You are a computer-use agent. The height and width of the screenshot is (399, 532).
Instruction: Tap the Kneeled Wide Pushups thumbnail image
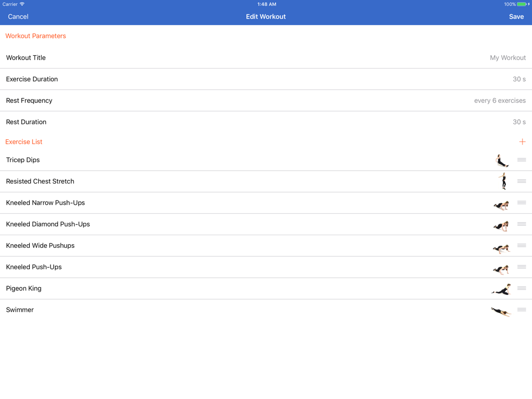[x=502, y=248]
